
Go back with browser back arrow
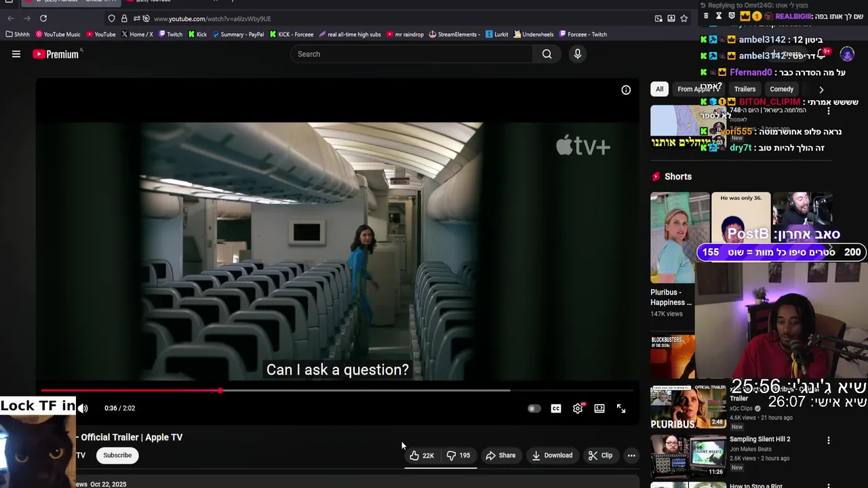[x=11, y=18]
